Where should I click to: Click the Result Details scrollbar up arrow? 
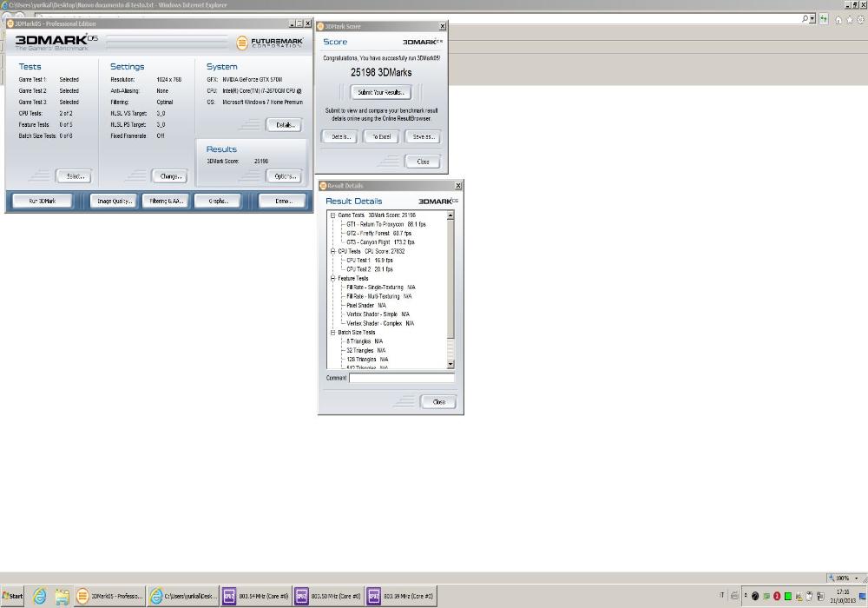(450, 215)
